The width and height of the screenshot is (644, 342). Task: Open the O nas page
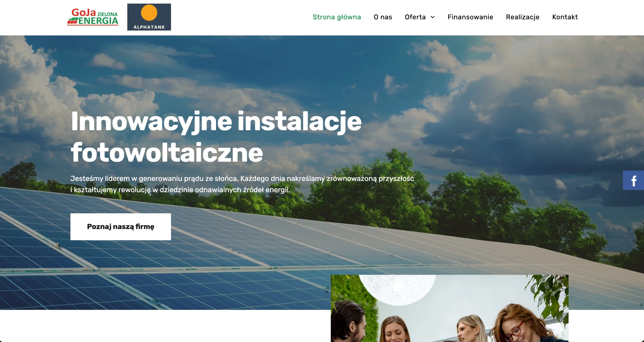click(x=382, y=17)
